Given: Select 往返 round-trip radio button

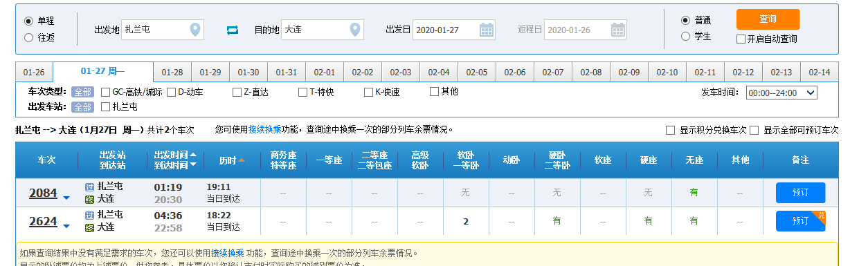Looking at the screenshot, I should 28,38.
